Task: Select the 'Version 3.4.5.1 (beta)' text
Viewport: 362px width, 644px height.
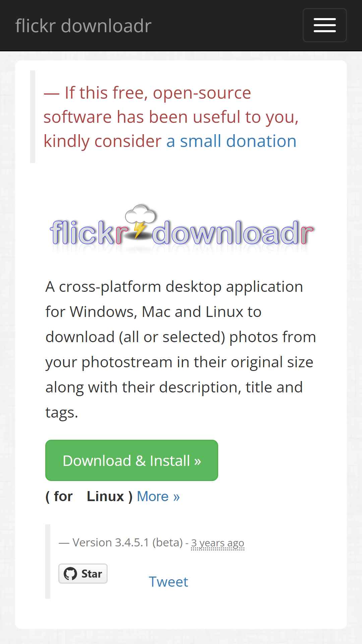Action: click(x=128, y=542)
